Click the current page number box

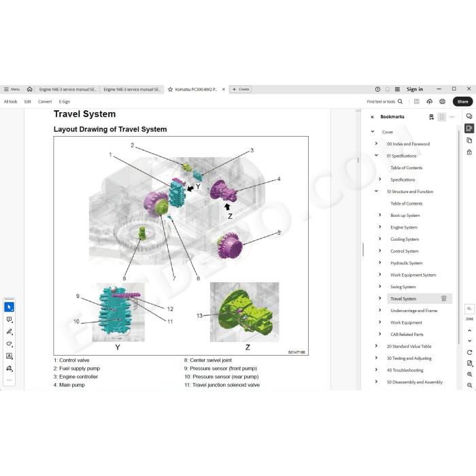(469, 309)
